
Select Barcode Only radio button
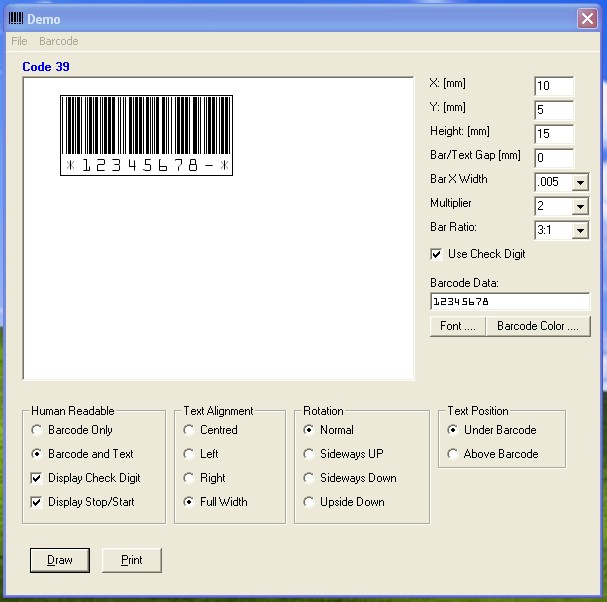click(x=38, y=430)
